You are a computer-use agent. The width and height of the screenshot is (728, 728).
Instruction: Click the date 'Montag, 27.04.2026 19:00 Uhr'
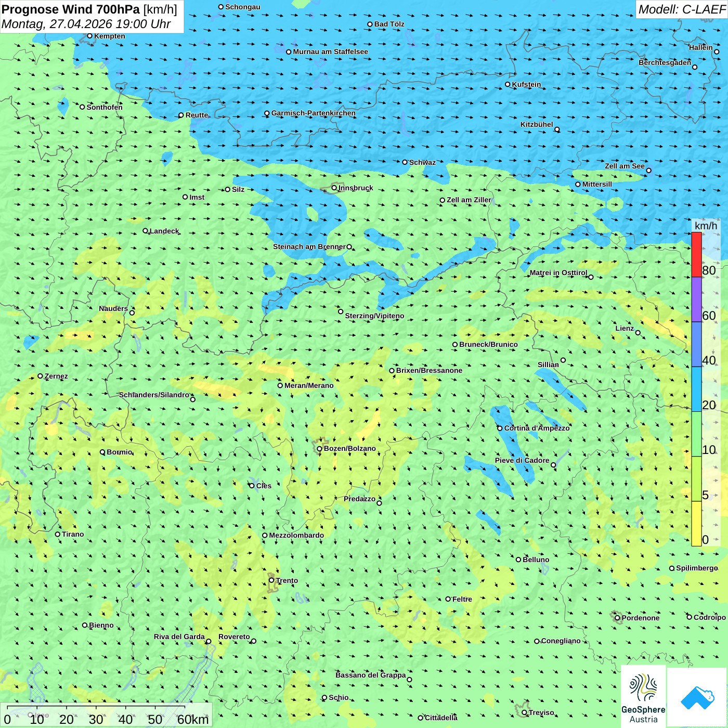pyautogui.click(x=86, y=24)
